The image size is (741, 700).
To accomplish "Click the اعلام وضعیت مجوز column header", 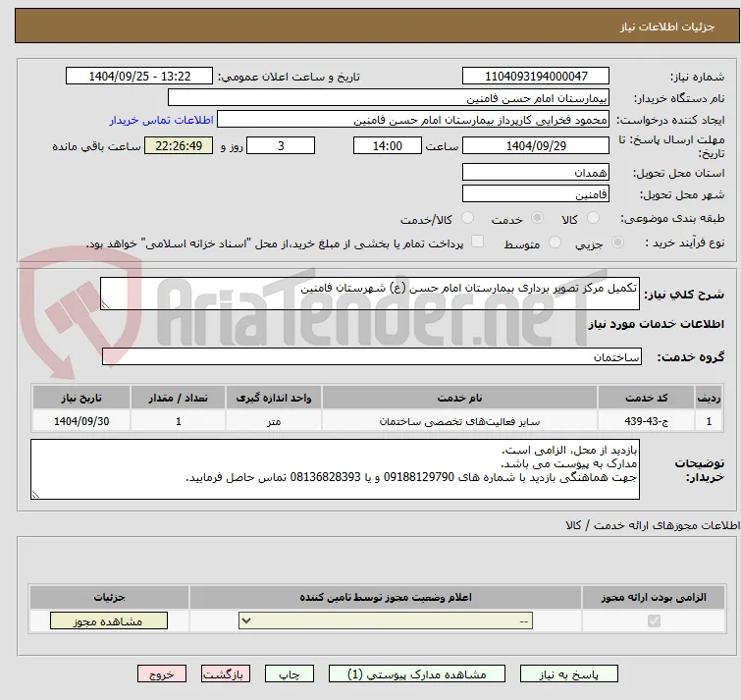I will (386, 598).
